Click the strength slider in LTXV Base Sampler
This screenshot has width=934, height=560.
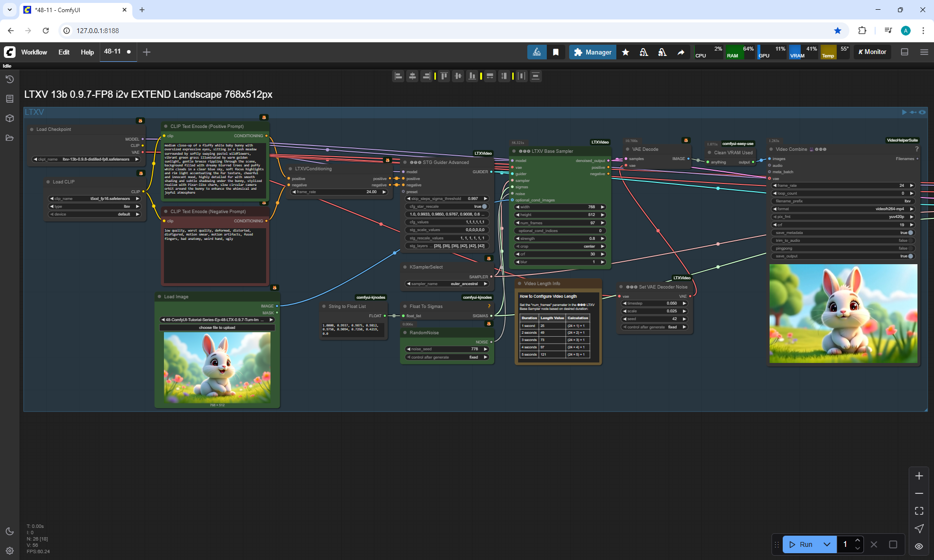tap(559, 238)
